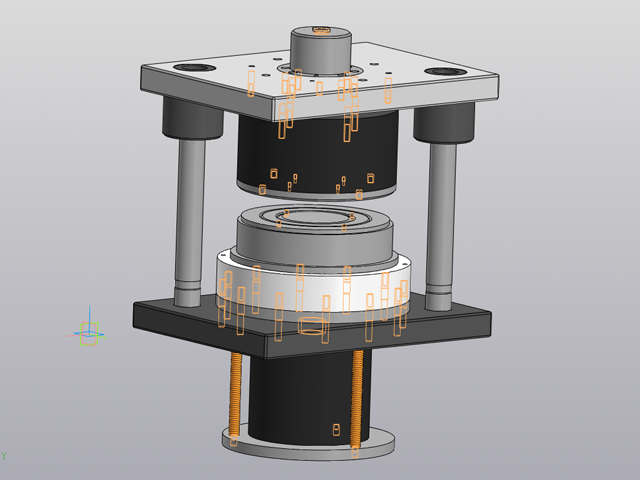Select the top-left counterbored hole in the top plate
Viewport: 640px width, 480px height.
(x=193, y=68)
